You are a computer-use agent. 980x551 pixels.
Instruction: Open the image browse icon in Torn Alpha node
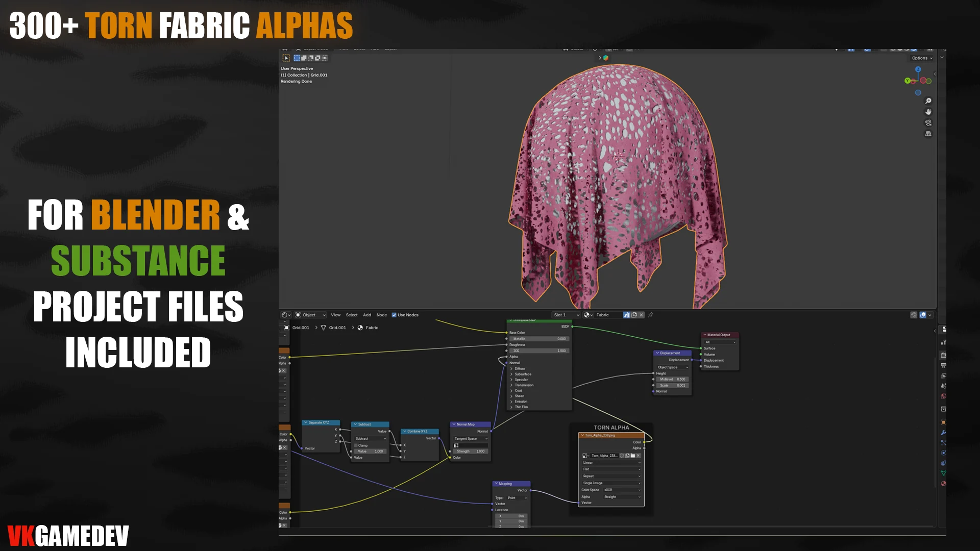click(585, 456)
